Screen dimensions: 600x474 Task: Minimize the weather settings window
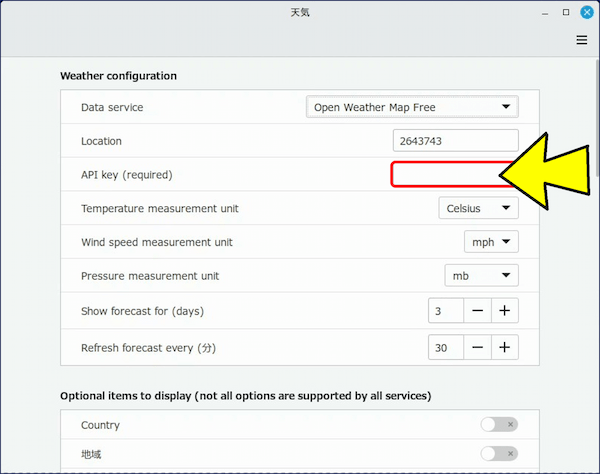[x=545, y=14]
